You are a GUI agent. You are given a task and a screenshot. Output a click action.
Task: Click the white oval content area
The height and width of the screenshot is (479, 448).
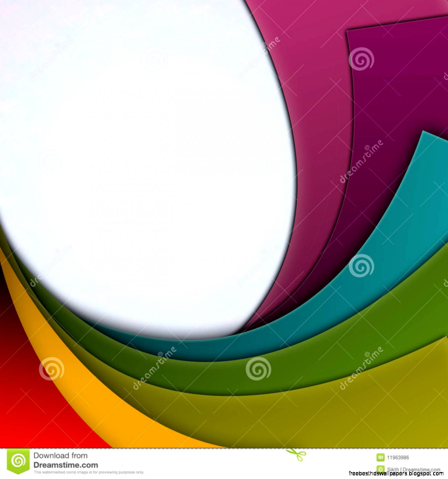pos(145,163)
